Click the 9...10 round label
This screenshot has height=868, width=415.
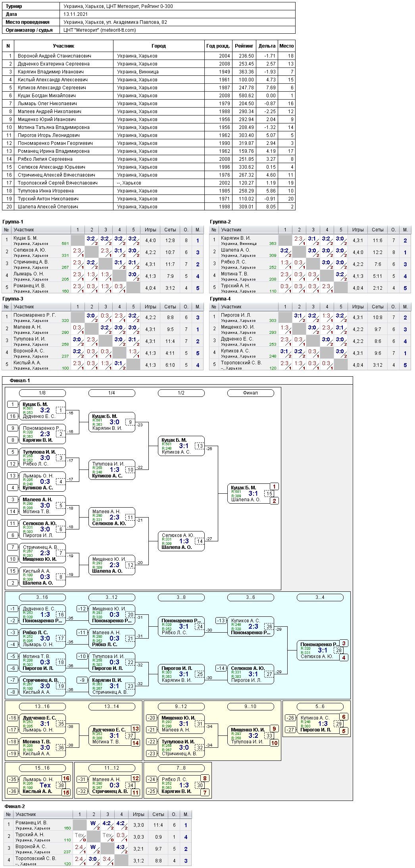point(250,706)
